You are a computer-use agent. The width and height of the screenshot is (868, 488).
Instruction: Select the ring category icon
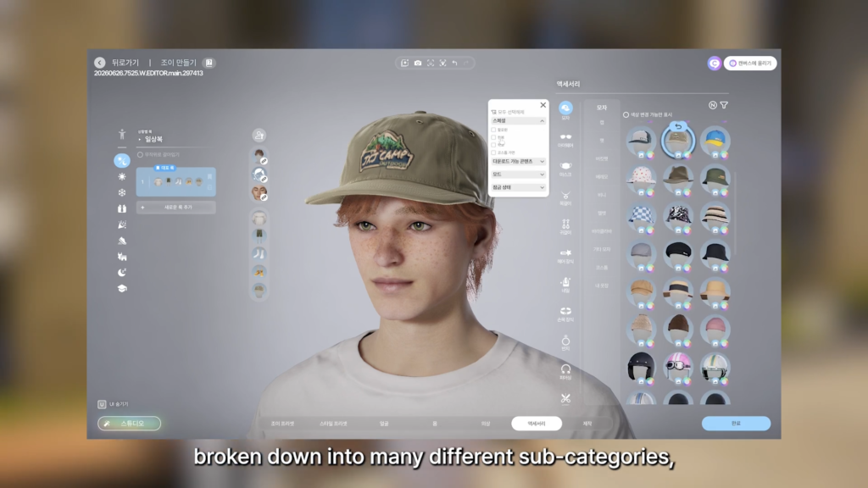pos(565,343)
